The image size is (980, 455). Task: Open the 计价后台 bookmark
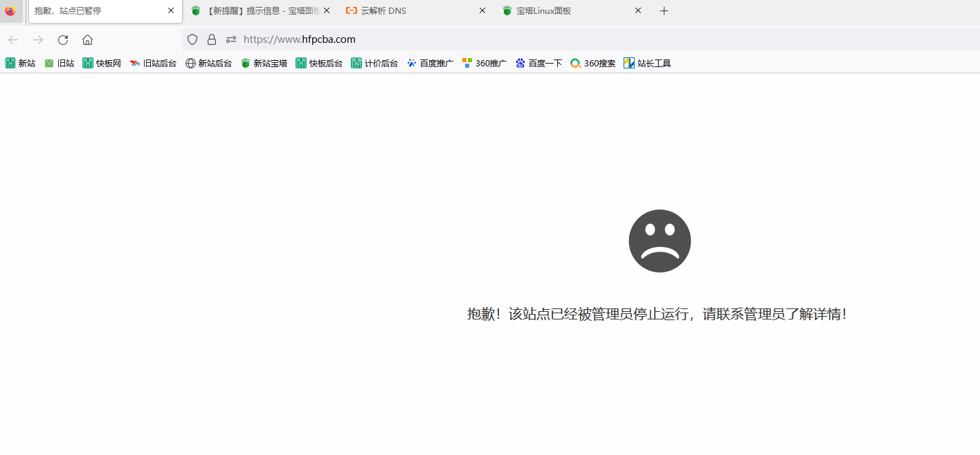(x=374, y=63)
